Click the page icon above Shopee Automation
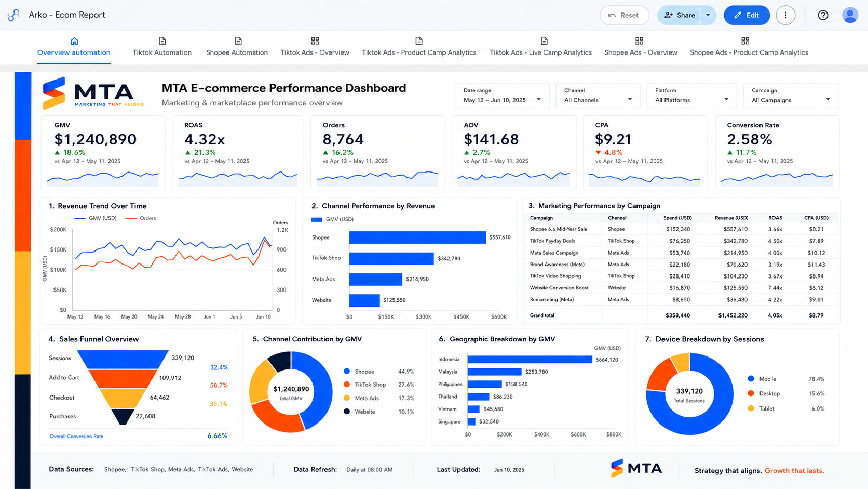Viewport: 868px width, 489px height. click(238, 41)
